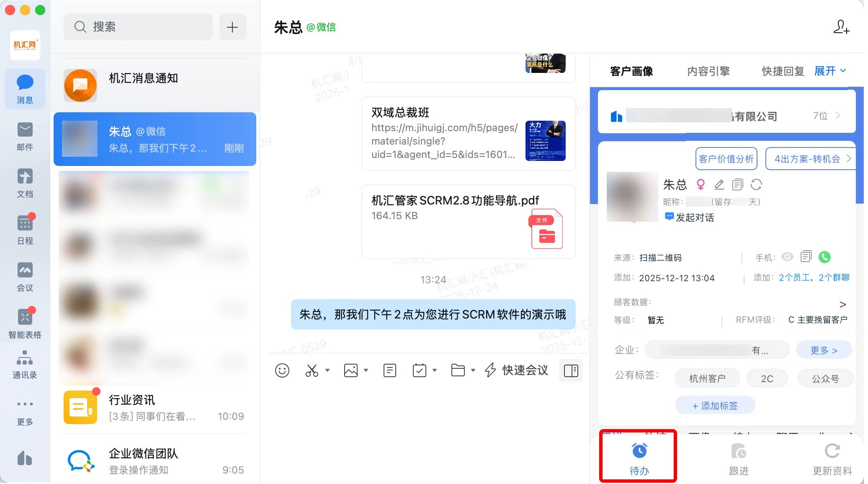The image size is (868, 484).
Task: Click the scissors screenshot tool
Action: coord(312,370)
